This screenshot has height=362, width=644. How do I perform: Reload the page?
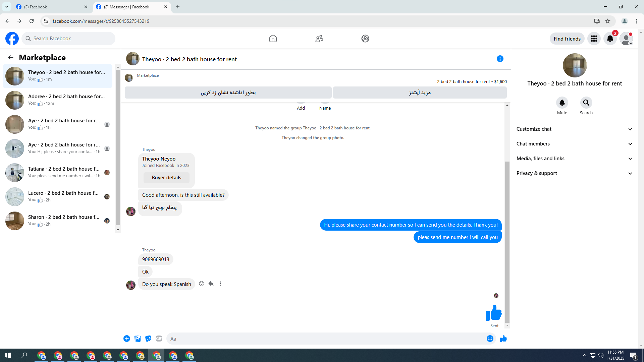click(x=32, y=21)
